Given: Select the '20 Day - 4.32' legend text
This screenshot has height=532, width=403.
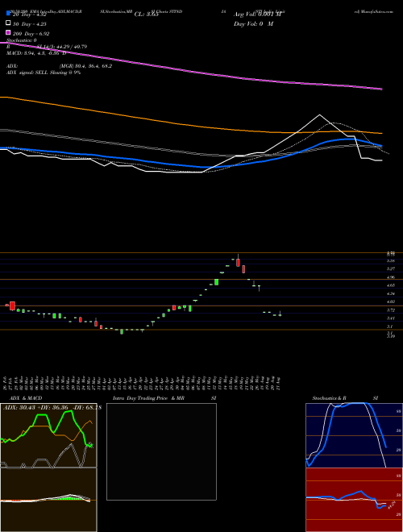Looking at the screenshot, I should pyautogui.click(x=29, y=15).
